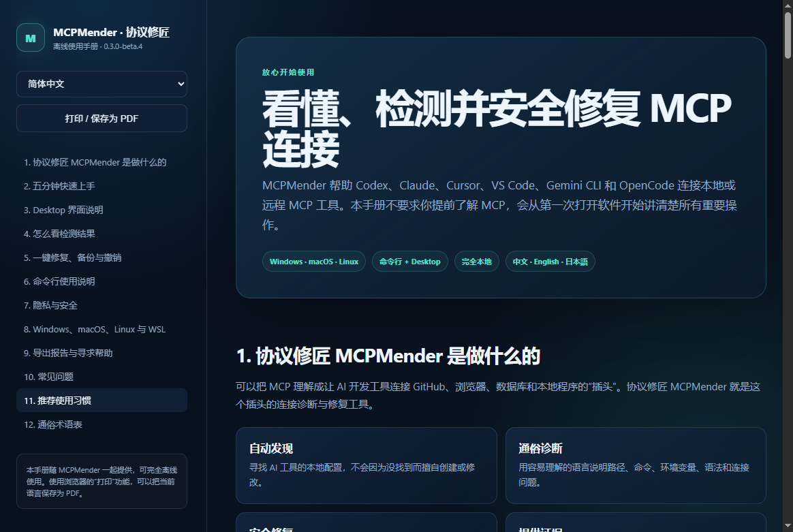Click the 命令行 + Desktop tag

click(409, 262)
